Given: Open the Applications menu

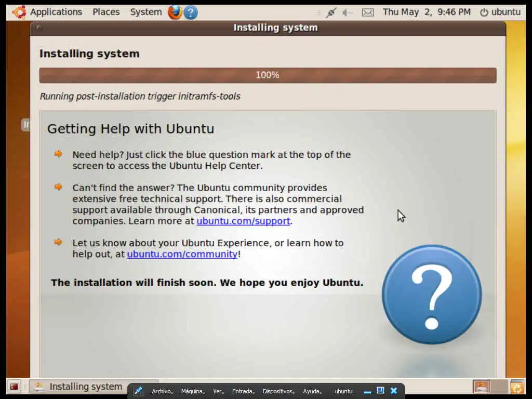Looking at the screenshot, I should click(56, 12).
